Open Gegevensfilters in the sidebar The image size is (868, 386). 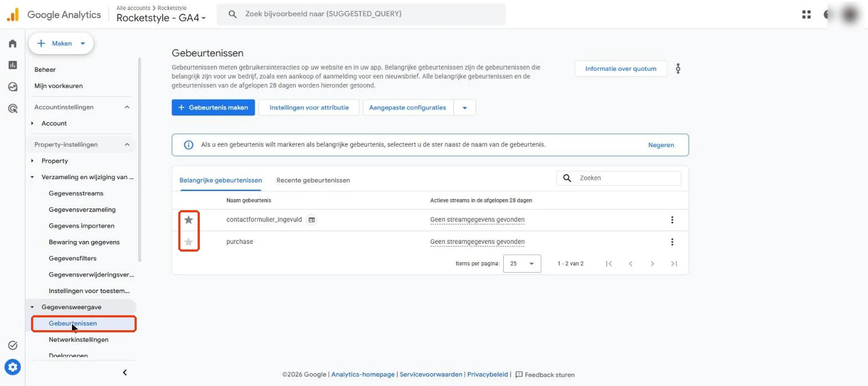point(73,258)
